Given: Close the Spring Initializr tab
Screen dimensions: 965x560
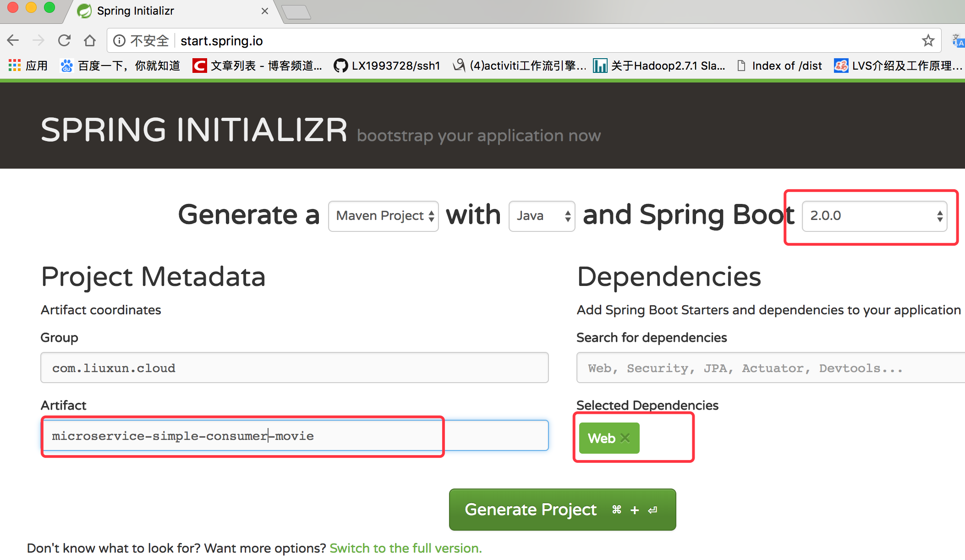Looking at the screenshot, I should [x=265, y=11].
